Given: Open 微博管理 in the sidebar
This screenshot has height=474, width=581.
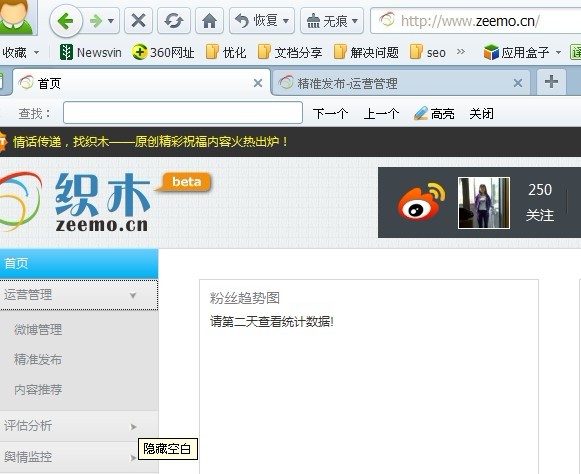Looking at the screenshot, I should point(38,329).
